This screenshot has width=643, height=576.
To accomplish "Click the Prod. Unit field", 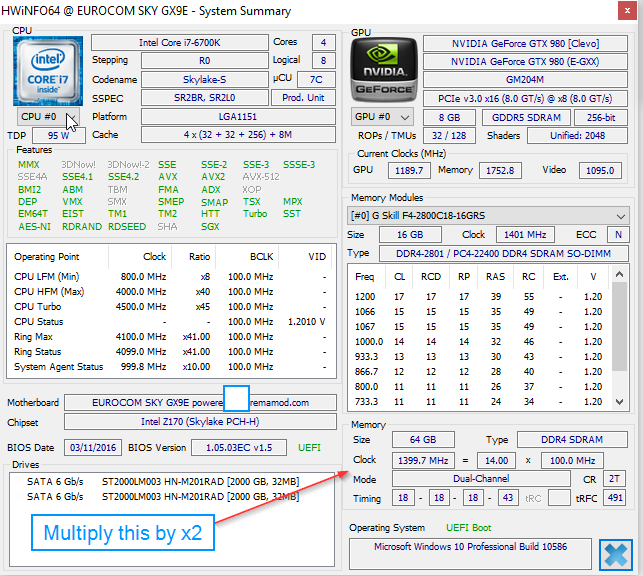I will pos(303,98).
